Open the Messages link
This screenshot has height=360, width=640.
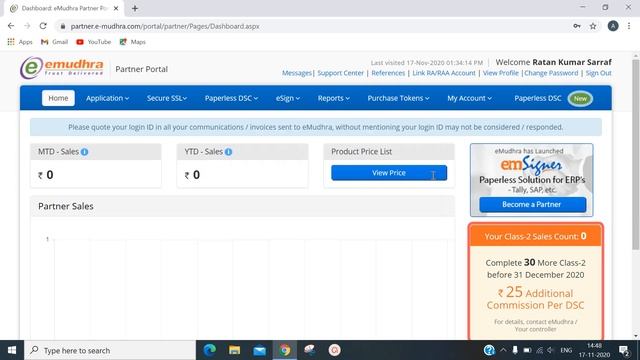[297, 73]
